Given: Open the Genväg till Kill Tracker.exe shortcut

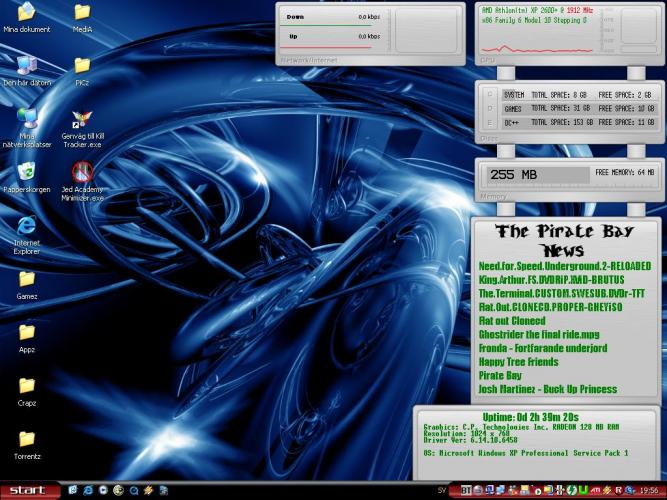Looking at the screenshot, I should tap(83, 118).
